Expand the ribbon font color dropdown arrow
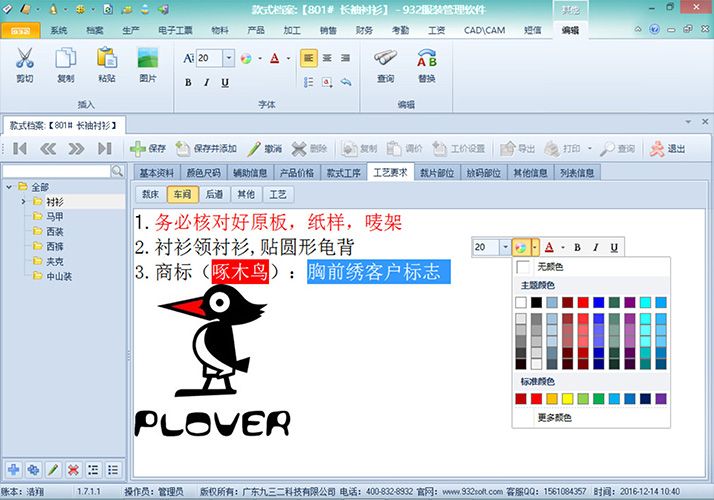The image size is (714, 500). point(288,58)
